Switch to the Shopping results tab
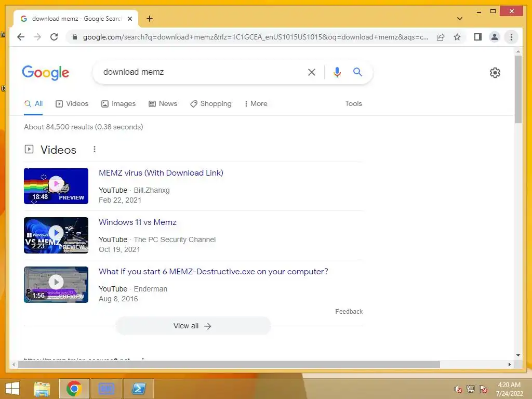 (x=211, y=104)
